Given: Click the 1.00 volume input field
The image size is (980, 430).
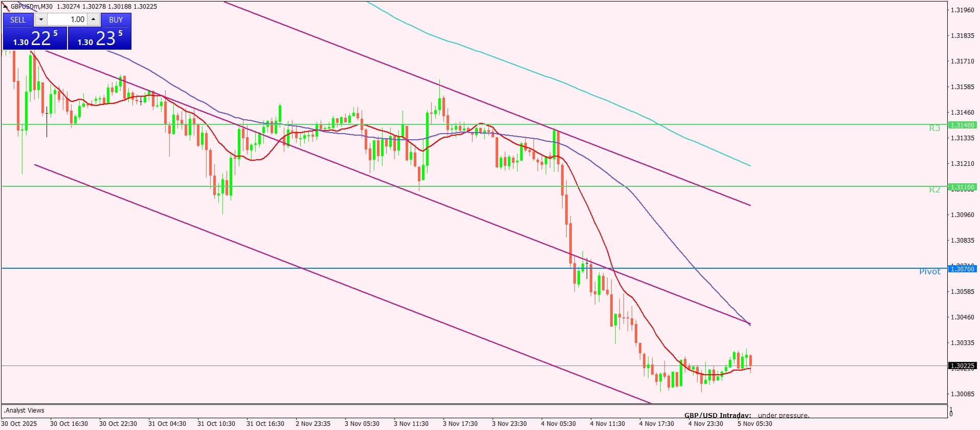Looking at the screenshot, I should click(x=68, y=19).
